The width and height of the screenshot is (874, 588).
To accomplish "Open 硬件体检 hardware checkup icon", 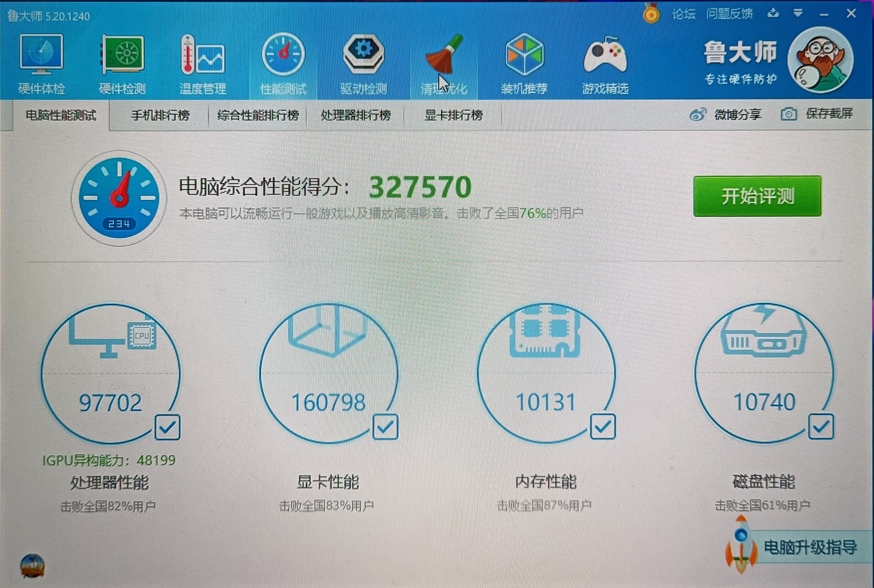I will [41, 63].
